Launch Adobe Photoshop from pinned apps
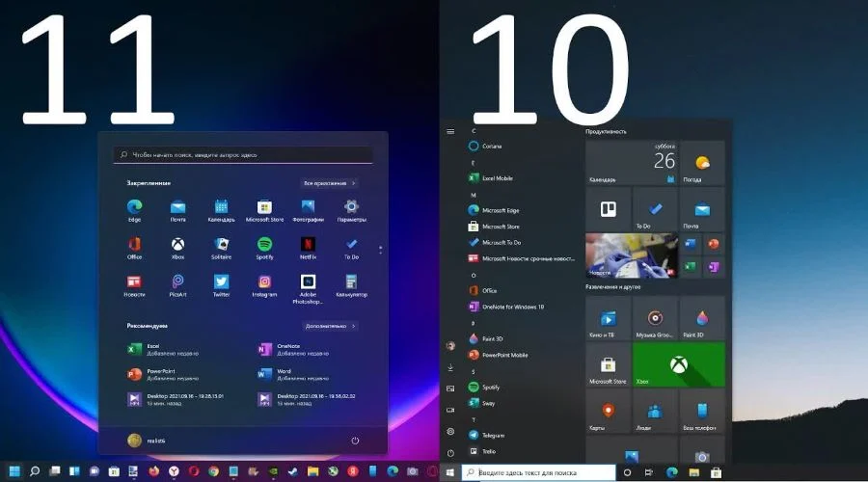Image resolution: width=868 pixels, height=482 pixels. [x=308, y=289]
